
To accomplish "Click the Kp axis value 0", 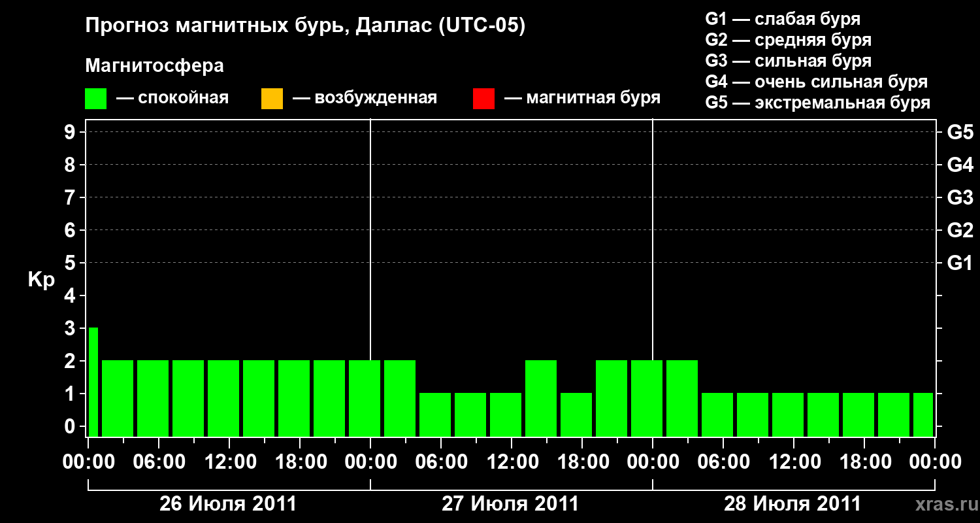I will 71,426.
